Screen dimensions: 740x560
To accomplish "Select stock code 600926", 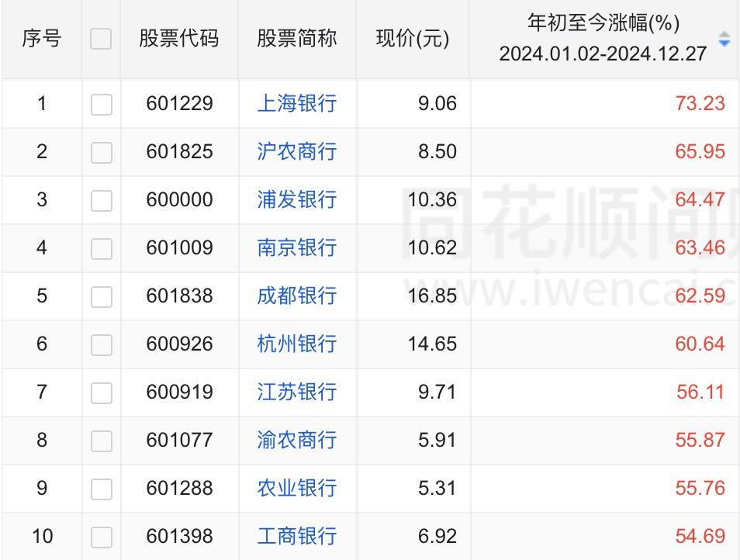I will tap(179, 344).
